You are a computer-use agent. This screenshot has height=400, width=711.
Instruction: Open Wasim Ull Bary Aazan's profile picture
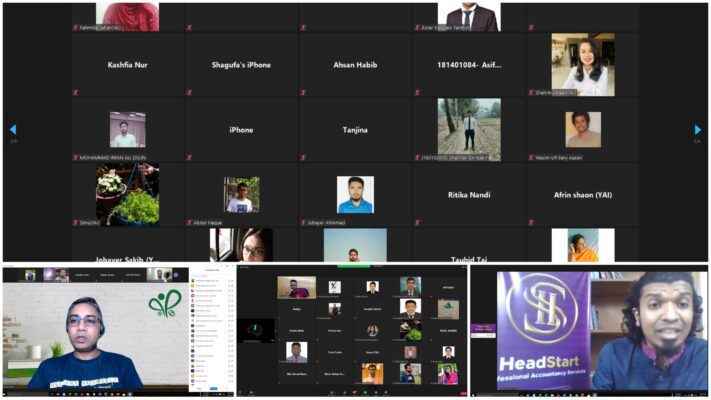[583, 130]
